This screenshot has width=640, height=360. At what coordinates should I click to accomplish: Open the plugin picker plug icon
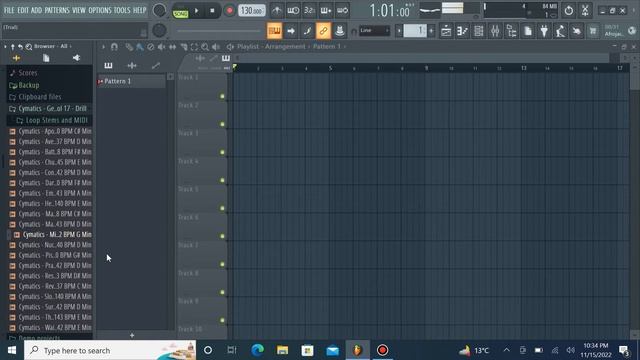[544, 31]
